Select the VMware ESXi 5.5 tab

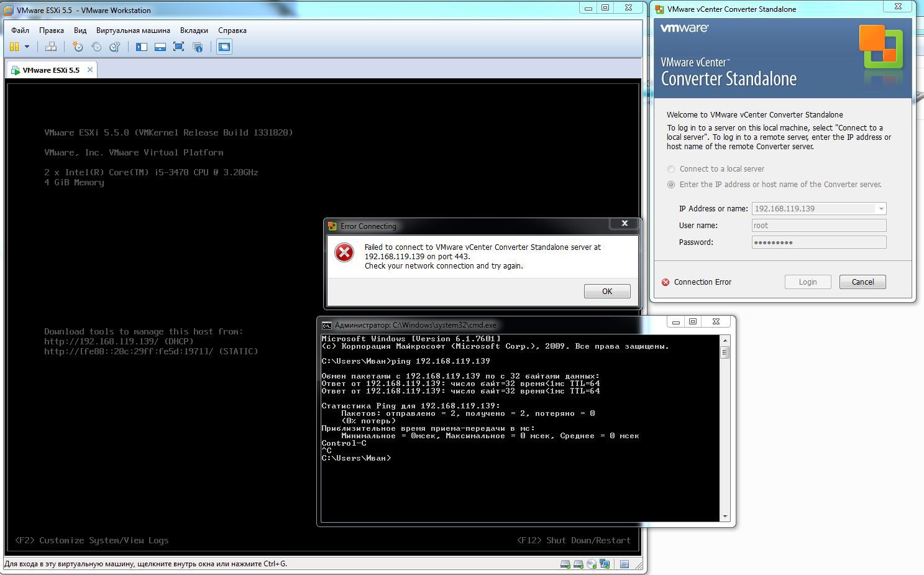tap(51, 70)
